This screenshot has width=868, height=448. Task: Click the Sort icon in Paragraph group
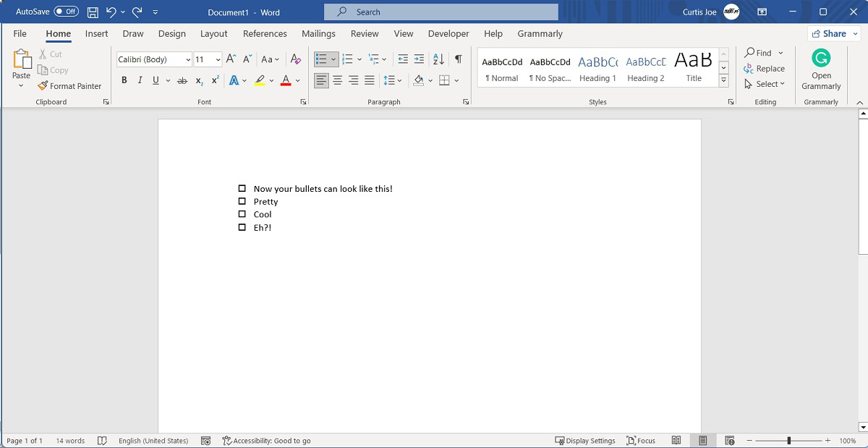click(x=438, y=59)
